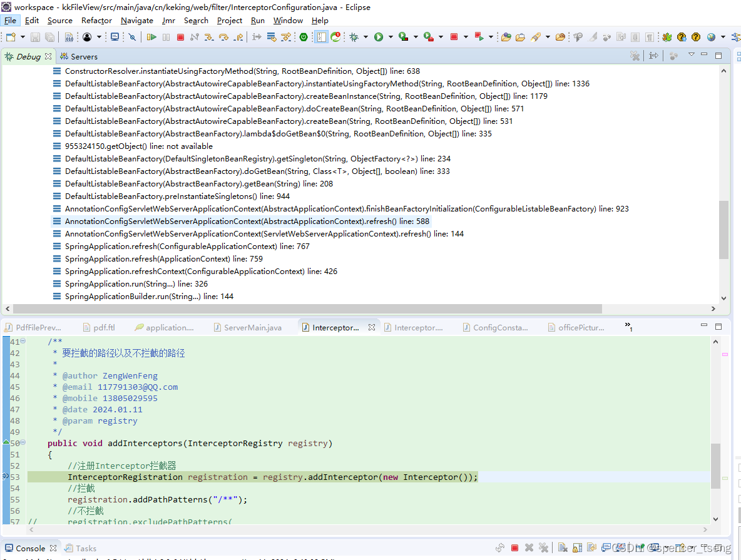
Task: Activate Skip All Breakpoints
Action: coord(132,36)
